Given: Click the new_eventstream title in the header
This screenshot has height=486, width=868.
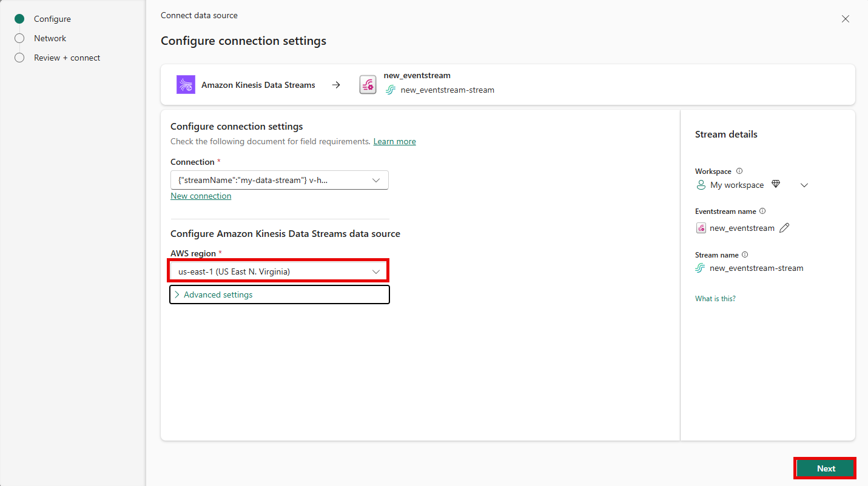Looking at the screenshot, I should coord(417,76).
